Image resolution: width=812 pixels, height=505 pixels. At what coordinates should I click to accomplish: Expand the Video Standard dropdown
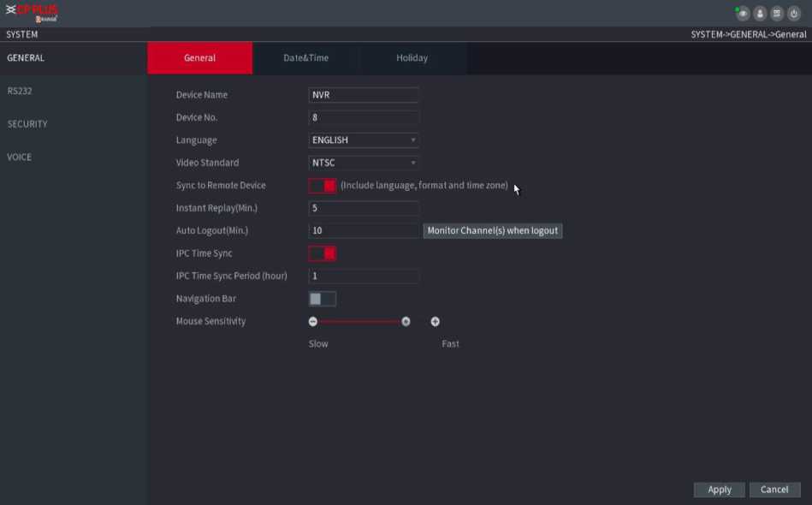(364, 163)
